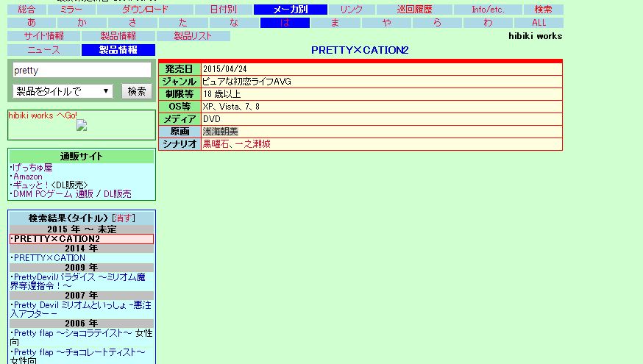
Task: Click the 消す link to clear results
Action: pyautogui.click(x=123, y=218)
